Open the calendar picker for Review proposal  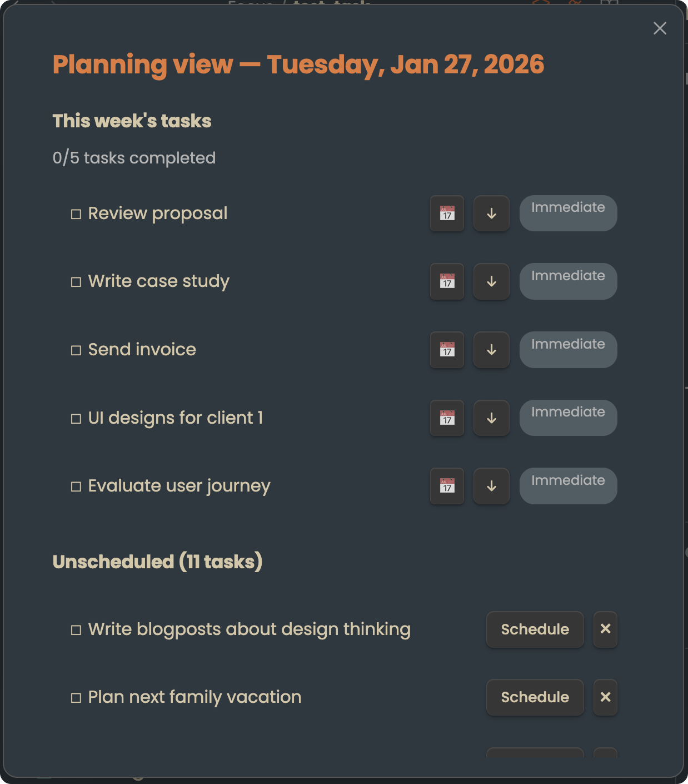click(x=447, y=213)
